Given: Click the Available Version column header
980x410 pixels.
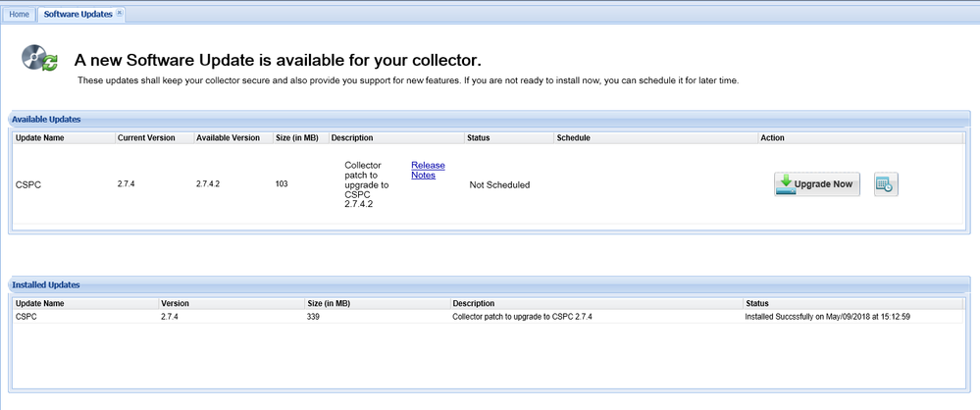Looking at the screenshot, I should 233,137.
